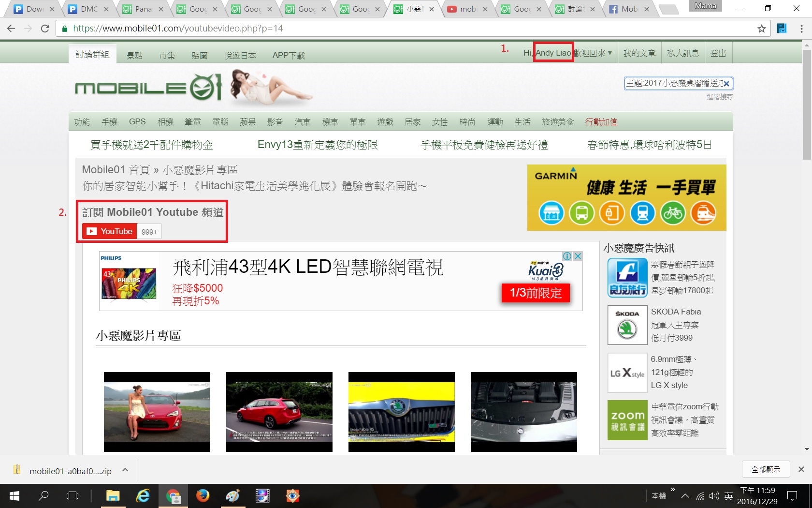Click the Mobile01 首頁 breadcrumb
This screenshot has width=812, height=508.
(x=116, y=170)
